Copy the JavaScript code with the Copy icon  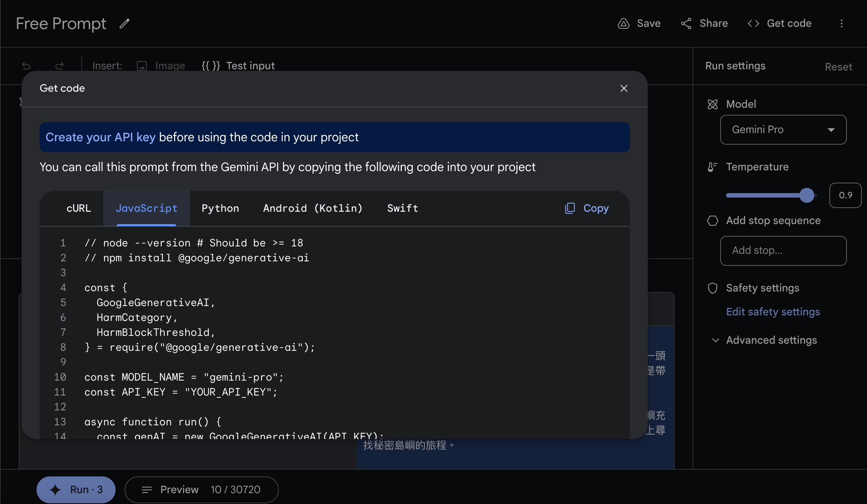point(570,208)
